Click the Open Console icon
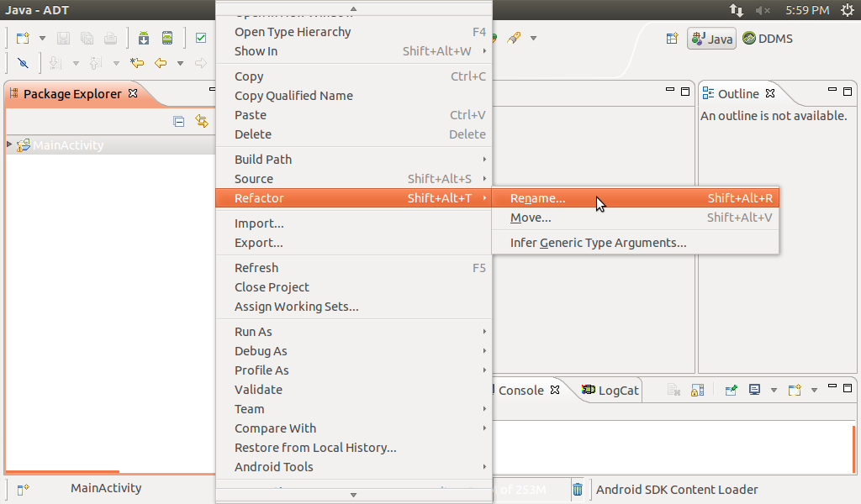 [795, 390]
